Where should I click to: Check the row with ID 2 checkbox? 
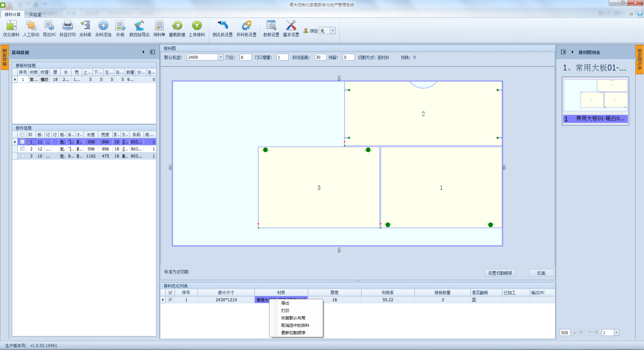click(x=23, y=149)
